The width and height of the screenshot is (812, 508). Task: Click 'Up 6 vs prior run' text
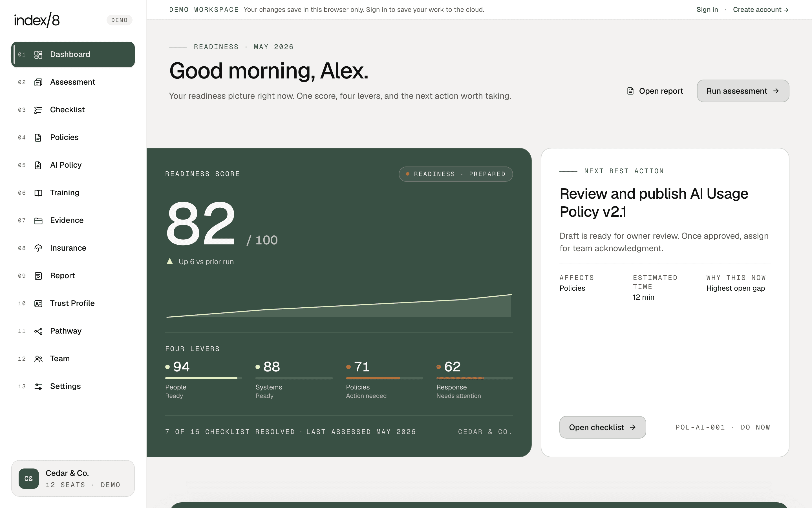tap(206, 261)
